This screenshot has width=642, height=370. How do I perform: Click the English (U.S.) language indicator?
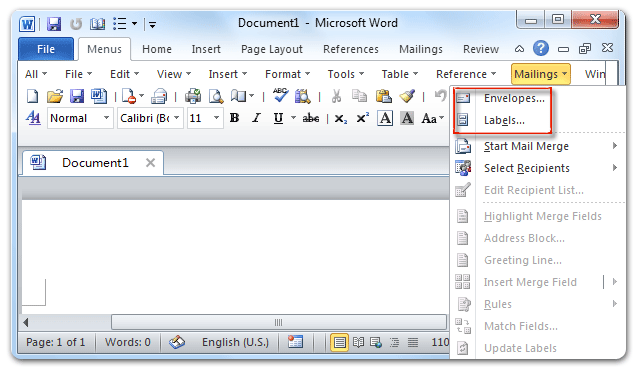pyautogui.click(x=235, y=342)
